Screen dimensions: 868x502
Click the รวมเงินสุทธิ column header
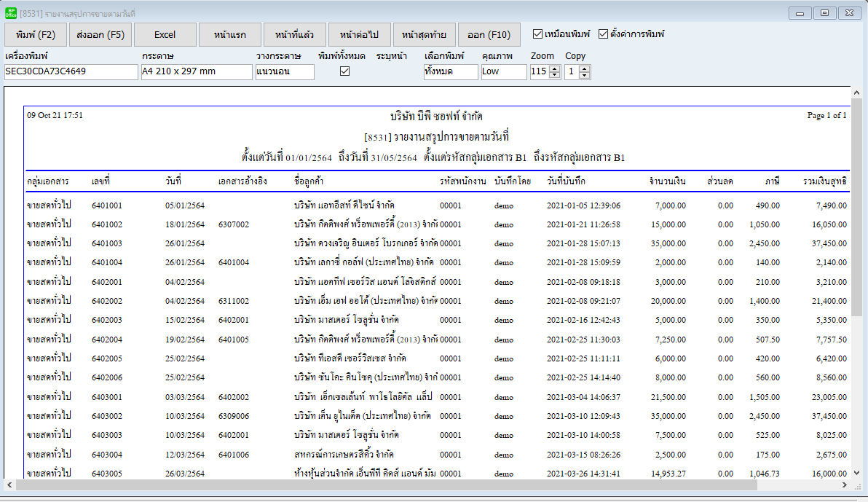825,181
